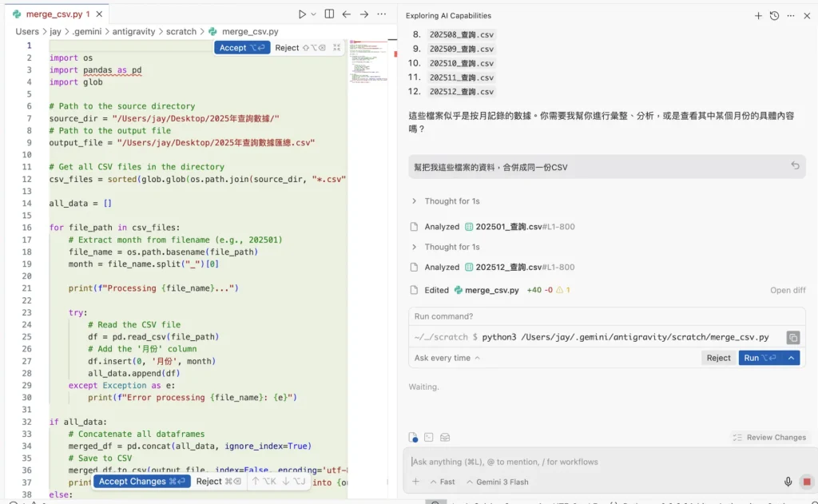The height and width of the screenshot is (504, 818).
Task: Click the scratch breadcrumb segment
Action: point(181,31)
